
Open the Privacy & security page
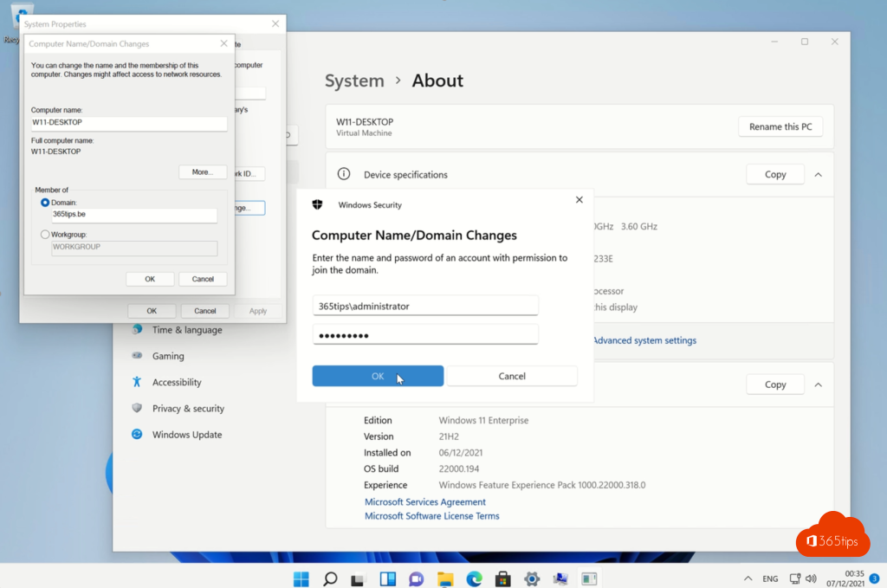click(x=188, y=408)
